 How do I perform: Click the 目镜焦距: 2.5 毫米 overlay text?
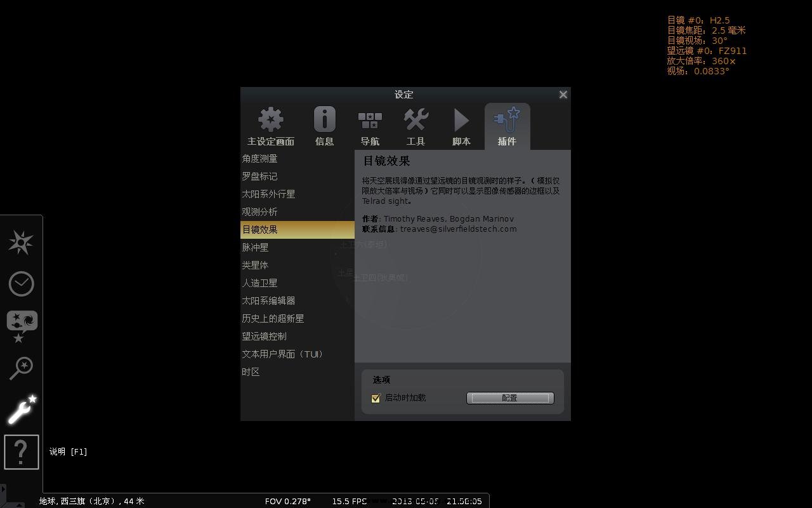click(706, 30)
